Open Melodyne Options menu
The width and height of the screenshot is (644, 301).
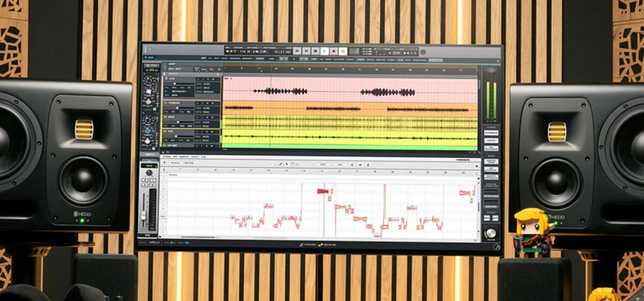tap(195, 156)
